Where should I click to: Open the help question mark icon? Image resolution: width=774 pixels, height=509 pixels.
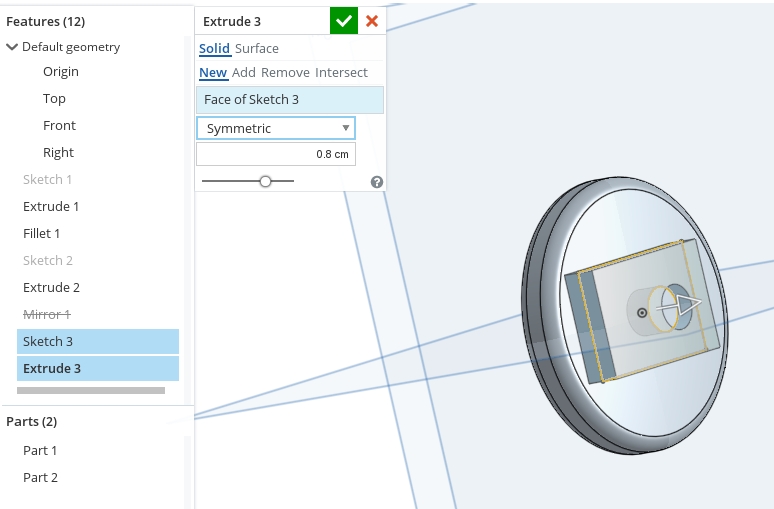377,182
